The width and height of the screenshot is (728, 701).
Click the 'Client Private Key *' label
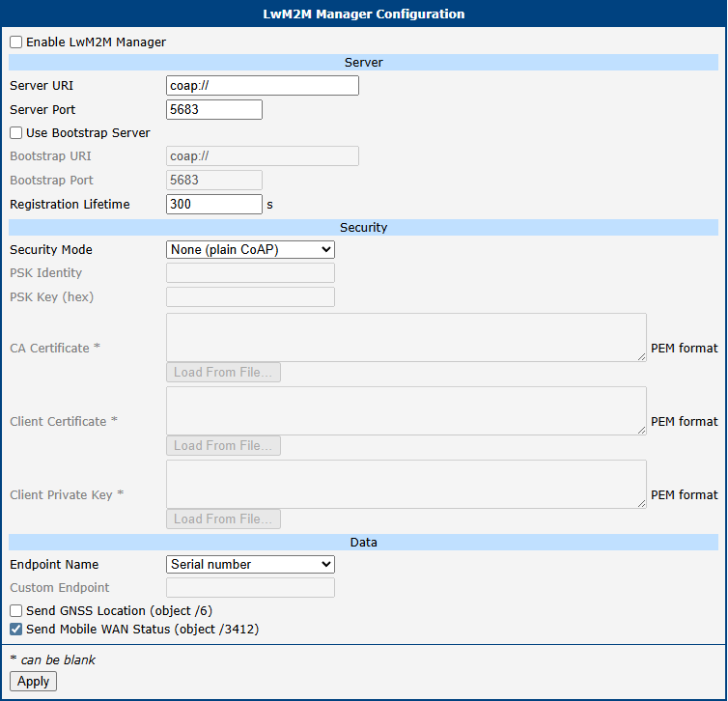coord(67,495)
